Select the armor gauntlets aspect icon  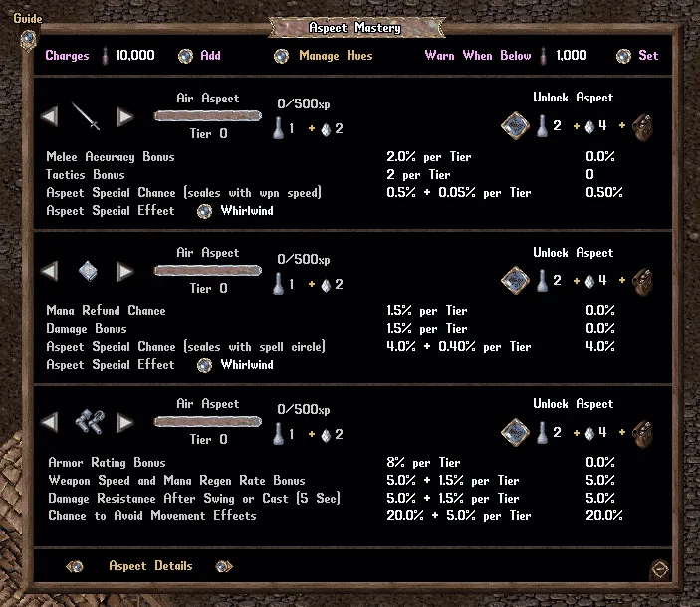(x=90, y=422)
